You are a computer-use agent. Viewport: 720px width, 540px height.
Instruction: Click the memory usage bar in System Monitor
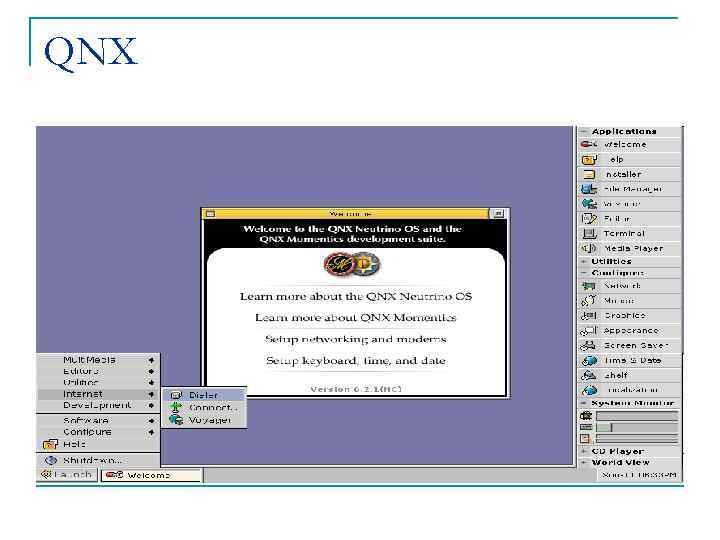coord(637,428)
